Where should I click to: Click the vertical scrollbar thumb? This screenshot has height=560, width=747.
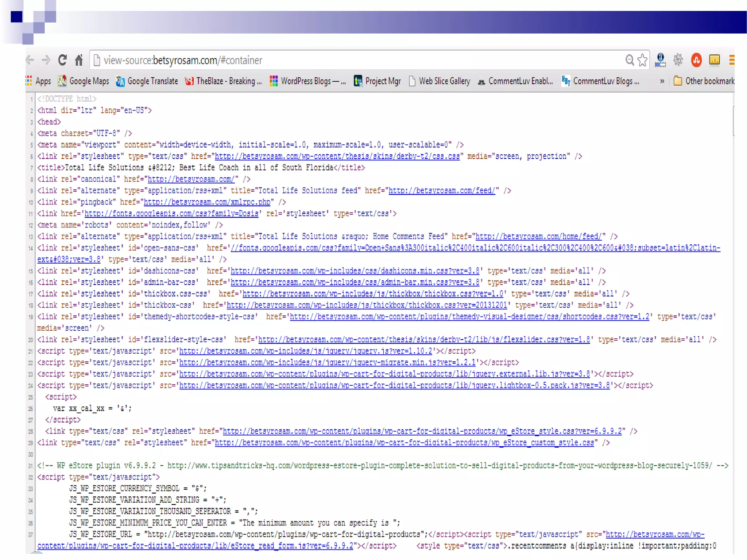pos(733,121)
